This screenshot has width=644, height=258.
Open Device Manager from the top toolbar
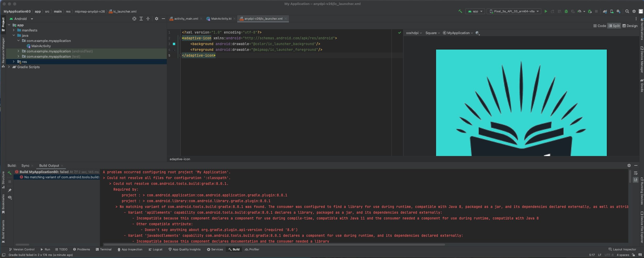pyautogui.click(x=612, y=11)
